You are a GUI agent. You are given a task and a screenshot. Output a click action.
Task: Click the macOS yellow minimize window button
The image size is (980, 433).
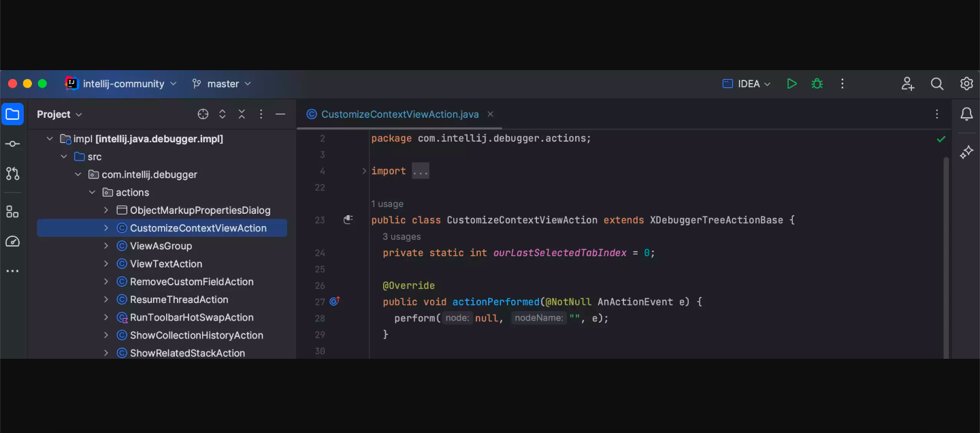[x=27, y=84]
